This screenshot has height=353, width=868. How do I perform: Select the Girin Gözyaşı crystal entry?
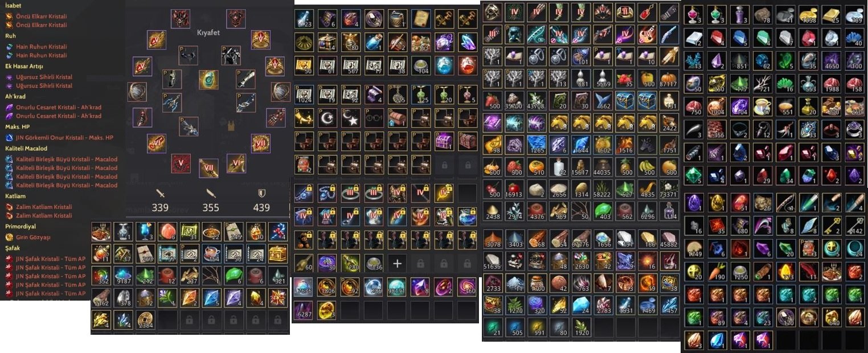click(x=33, y=237)
